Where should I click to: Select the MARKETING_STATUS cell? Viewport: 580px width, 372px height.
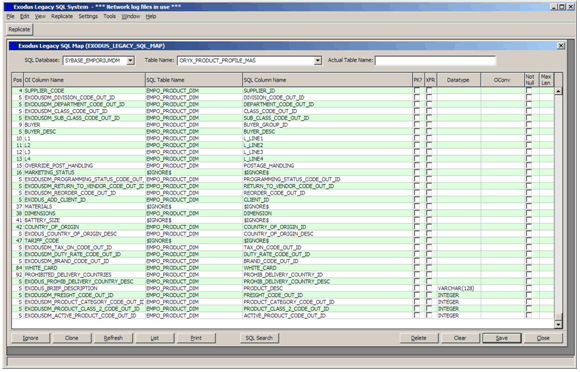(x=84, y=172)
